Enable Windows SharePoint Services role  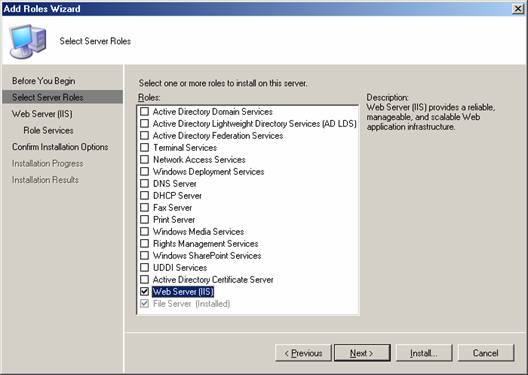tap(144, 255)
